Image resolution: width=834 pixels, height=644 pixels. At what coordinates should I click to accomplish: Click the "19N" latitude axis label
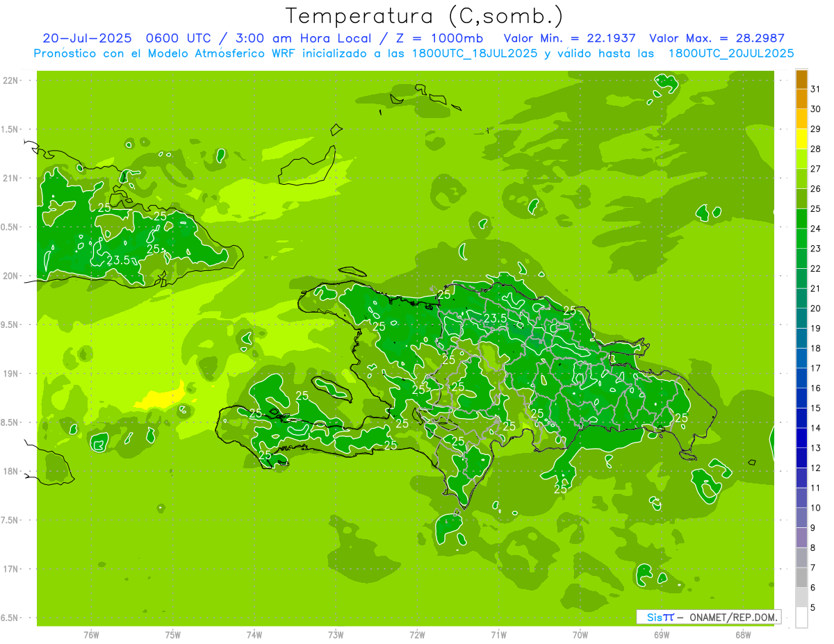9,374
